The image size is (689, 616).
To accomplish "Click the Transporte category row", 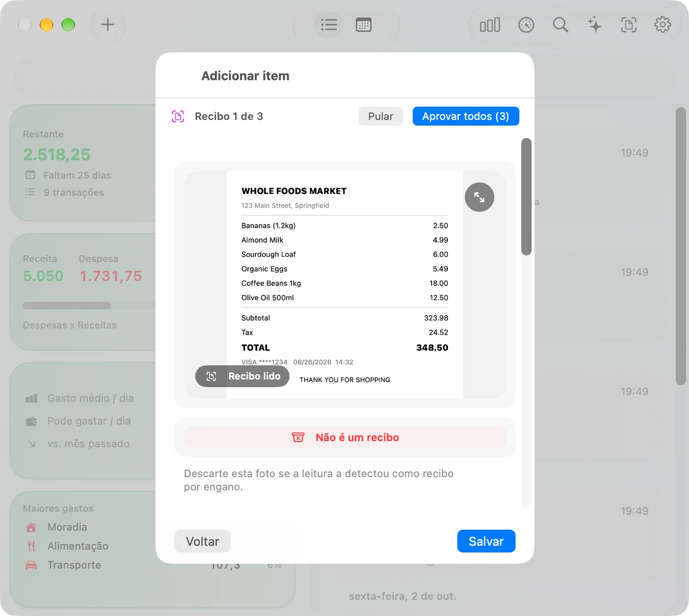I will click(63, 565).
